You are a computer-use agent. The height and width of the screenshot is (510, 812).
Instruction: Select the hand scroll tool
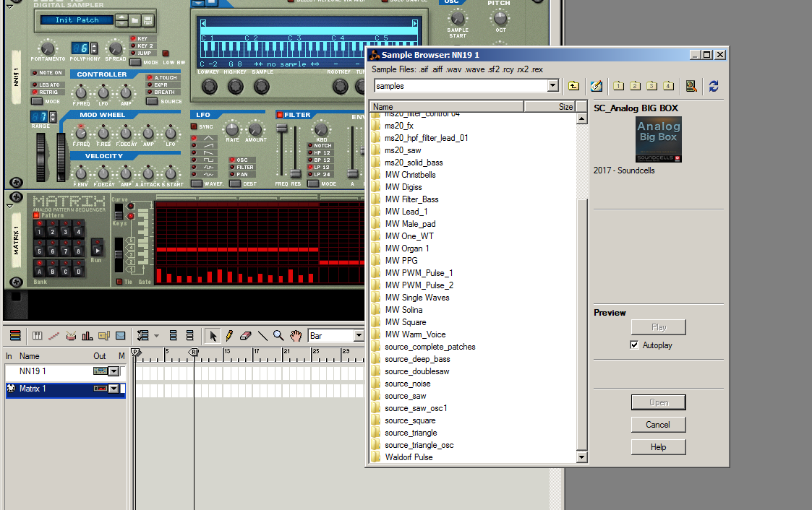pos(295,336)
